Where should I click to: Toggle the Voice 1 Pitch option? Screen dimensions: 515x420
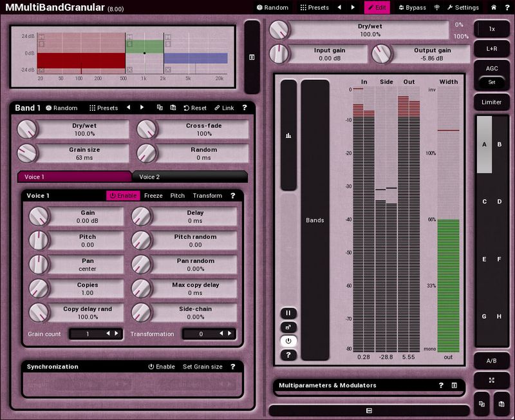point(178,196)
